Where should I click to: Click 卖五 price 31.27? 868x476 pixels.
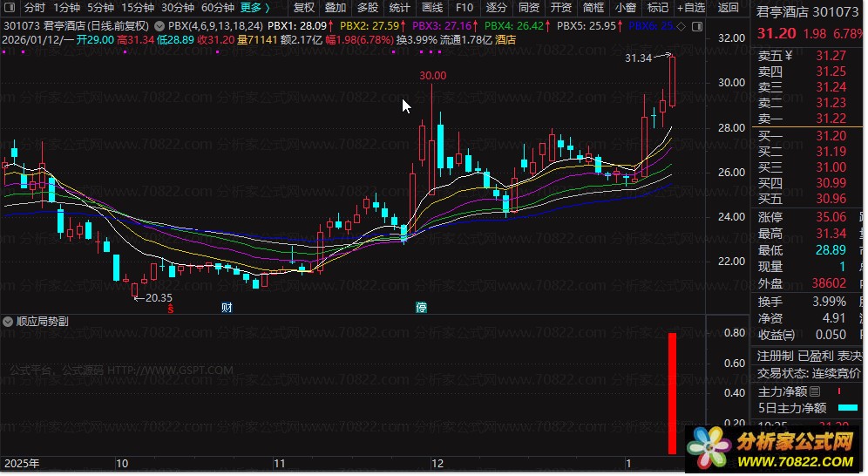pyautogui.click(x=831, y=56)
